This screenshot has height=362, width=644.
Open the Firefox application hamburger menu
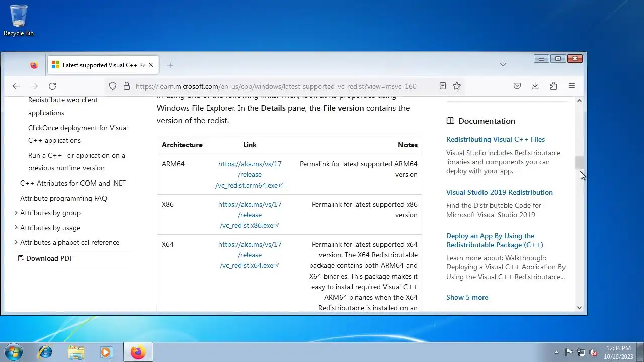click(572, 86)
